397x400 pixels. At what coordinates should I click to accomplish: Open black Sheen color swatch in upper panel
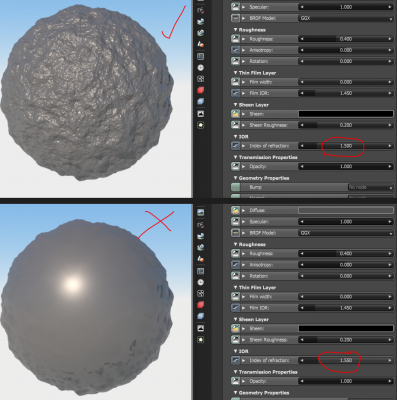click(346, 114)
